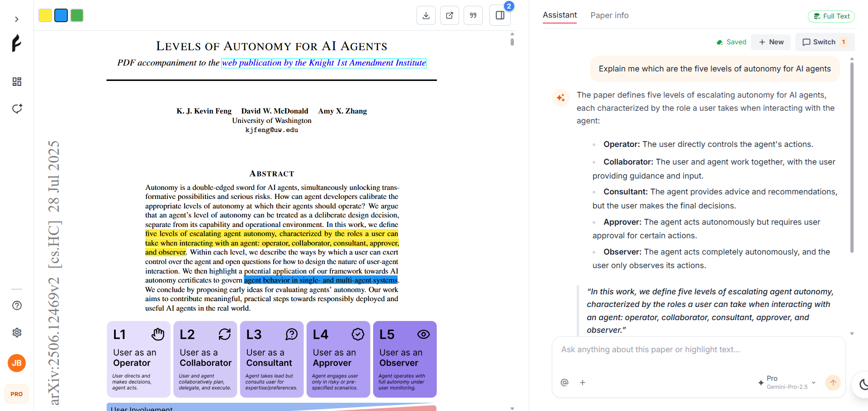Open the Knight 1st Amendment Institute link
Viewport: 868px width, 411px height.
click(x=323, y=63)
